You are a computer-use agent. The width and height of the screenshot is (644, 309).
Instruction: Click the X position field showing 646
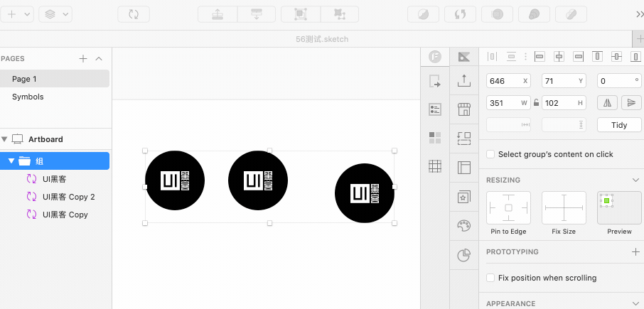coord(508,81)
